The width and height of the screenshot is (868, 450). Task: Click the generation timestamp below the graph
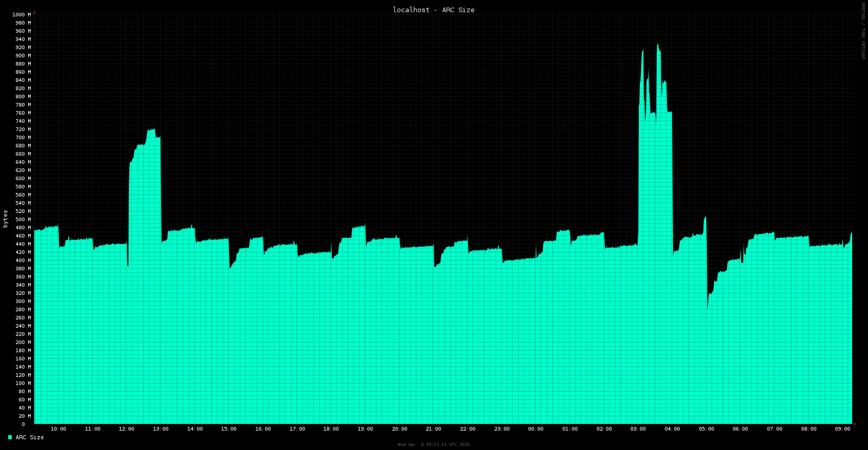pos(433,444)
